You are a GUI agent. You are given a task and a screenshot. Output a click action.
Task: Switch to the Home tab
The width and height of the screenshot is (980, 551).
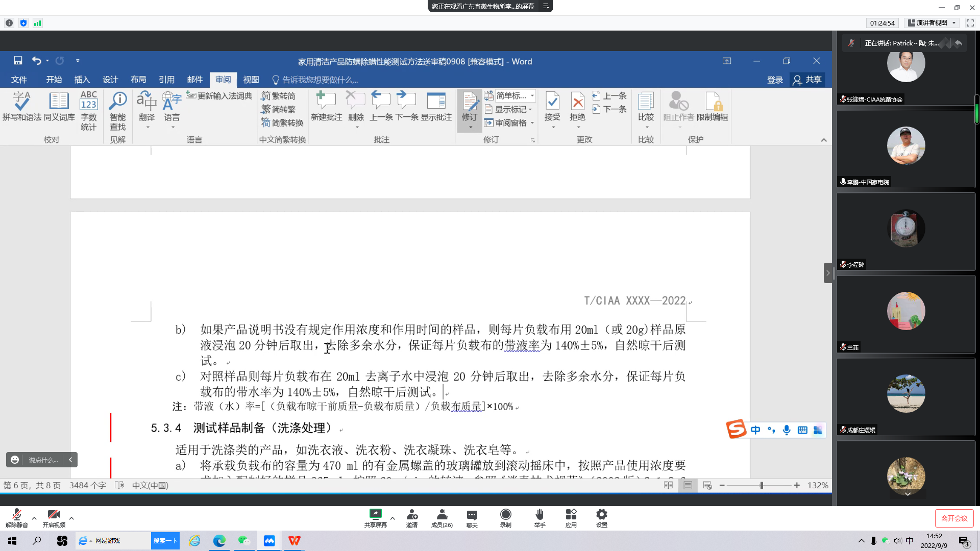tap(54, 80)
